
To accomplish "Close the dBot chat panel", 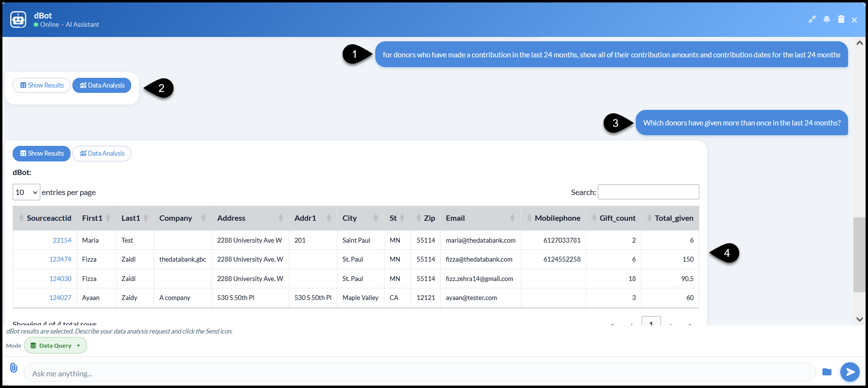I will pos(854,20).
